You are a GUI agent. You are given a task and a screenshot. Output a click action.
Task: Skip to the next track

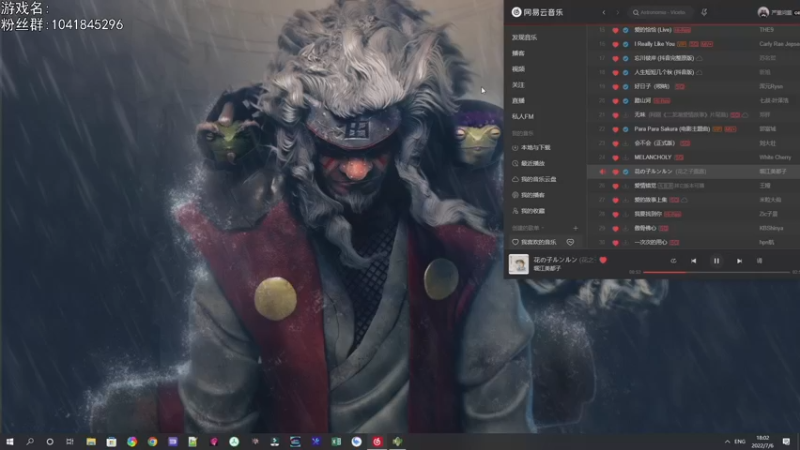pos(739,261)
